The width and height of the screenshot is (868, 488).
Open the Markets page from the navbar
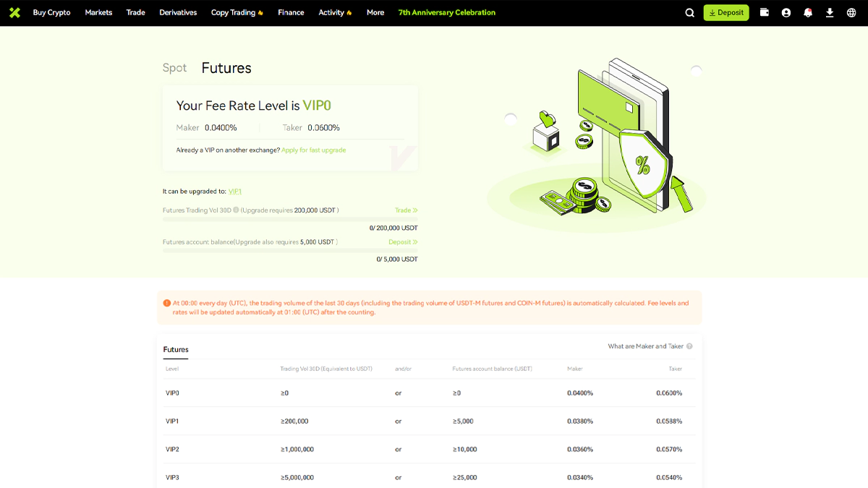pos(98,12)
